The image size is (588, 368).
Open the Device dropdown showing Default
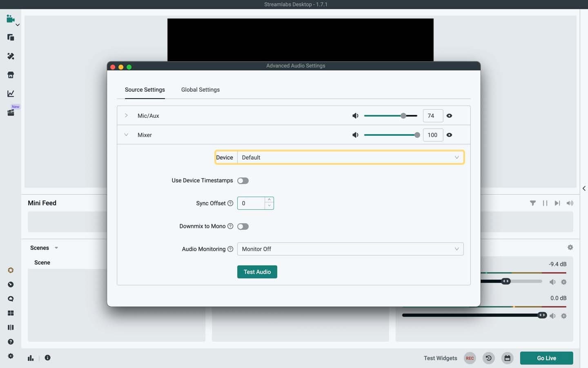(x=350, y=157)
